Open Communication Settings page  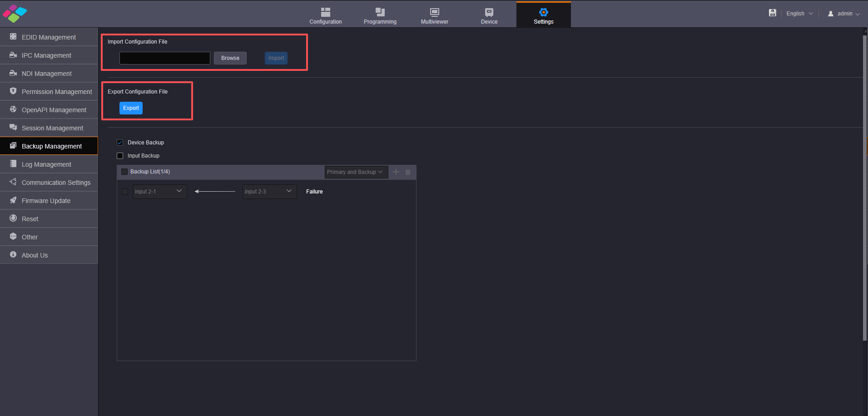[49, 182]
